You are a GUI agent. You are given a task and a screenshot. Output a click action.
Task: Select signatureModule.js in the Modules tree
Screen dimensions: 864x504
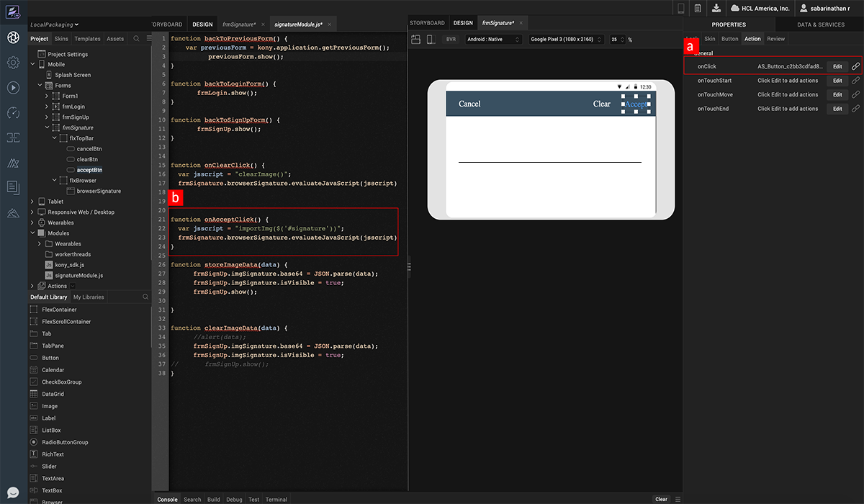click(79, 275)
